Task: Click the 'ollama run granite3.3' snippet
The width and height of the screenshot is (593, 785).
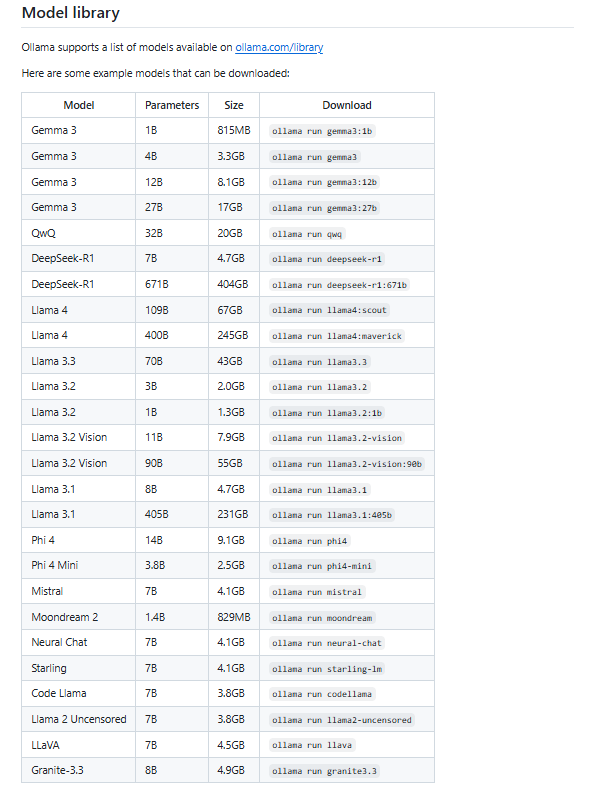Action: pos(324,771)
